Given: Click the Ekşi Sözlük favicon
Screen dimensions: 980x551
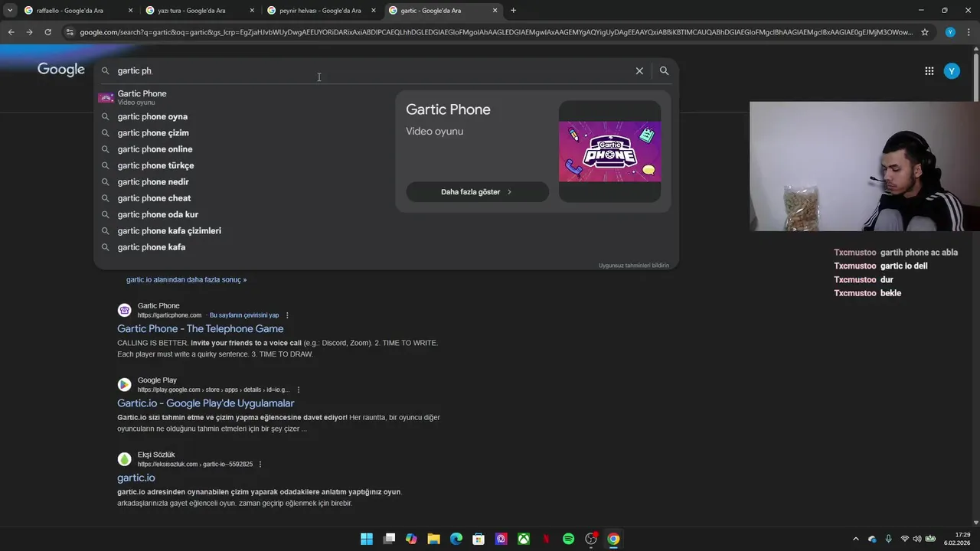Looking at the screenshot, I should [124, 458].
